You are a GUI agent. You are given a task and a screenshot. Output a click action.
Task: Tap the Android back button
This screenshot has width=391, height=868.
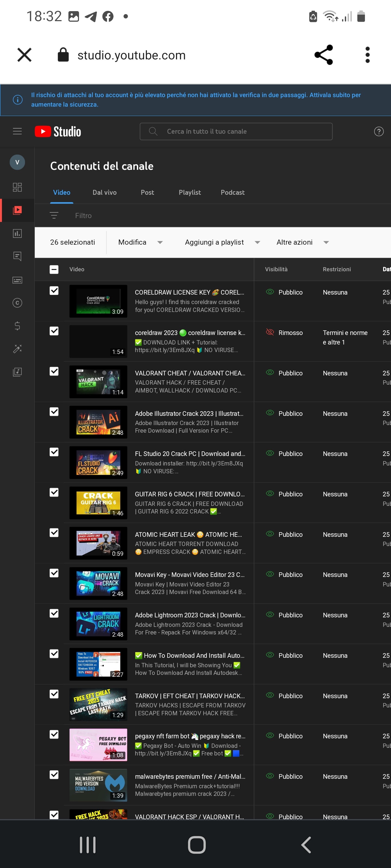(306, 845)
